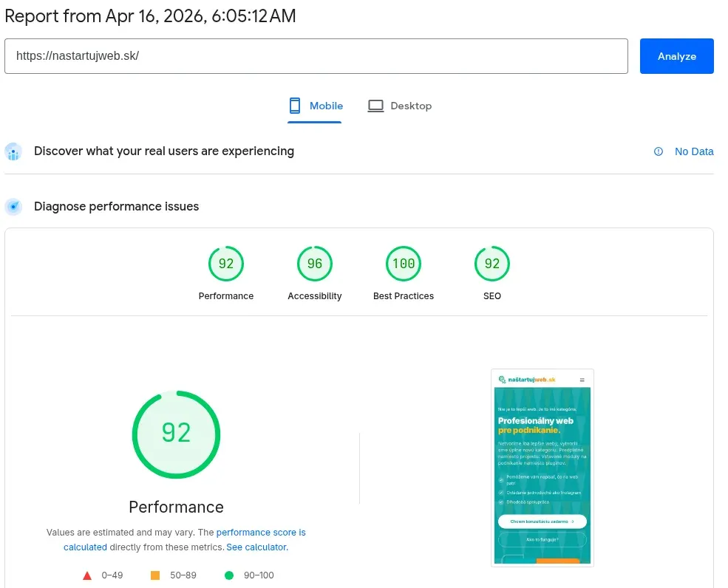
Task: Click the real users experience icon
Action: coord(13,151)
